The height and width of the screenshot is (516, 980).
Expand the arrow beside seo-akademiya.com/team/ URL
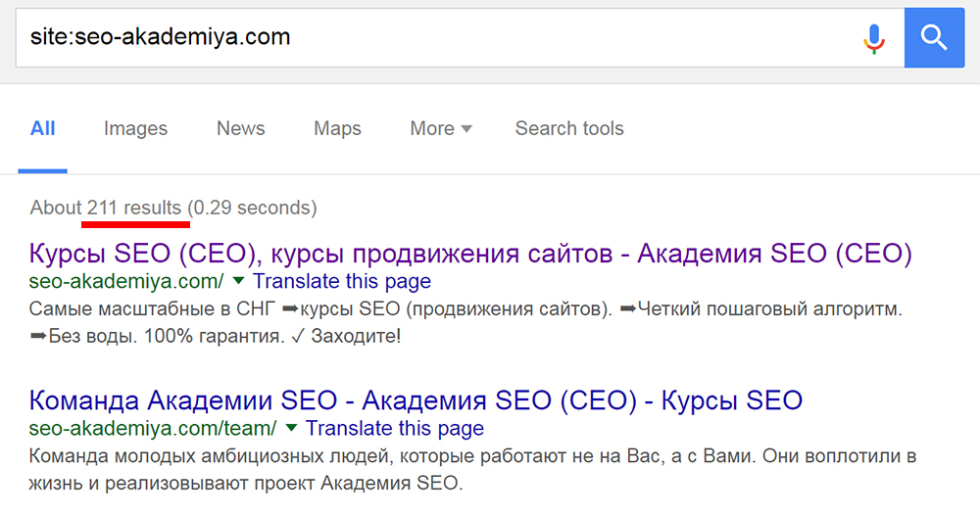click(291, 428)
